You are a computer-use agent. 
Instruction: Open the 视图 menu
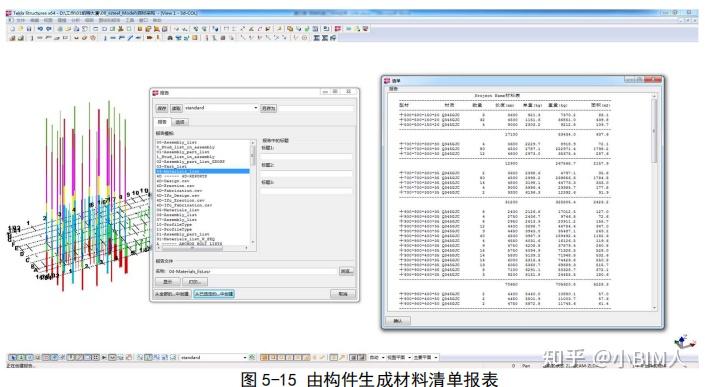pos(48,20)
